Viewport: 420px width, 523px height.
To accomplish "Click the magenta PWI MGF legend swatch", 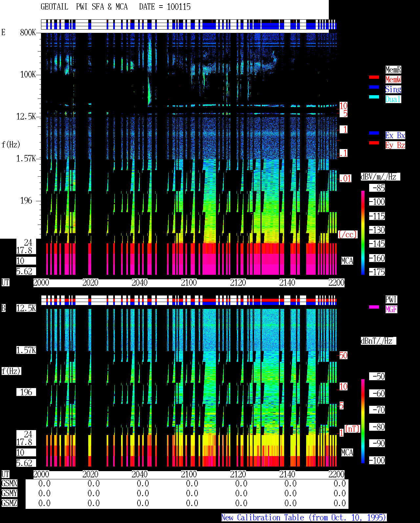I will [x=374, y=307].
